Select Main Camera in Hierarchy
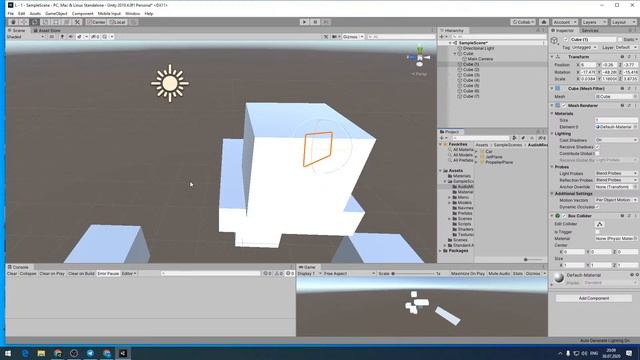Viewport: 640px width, 360px height. click(480, 59)
